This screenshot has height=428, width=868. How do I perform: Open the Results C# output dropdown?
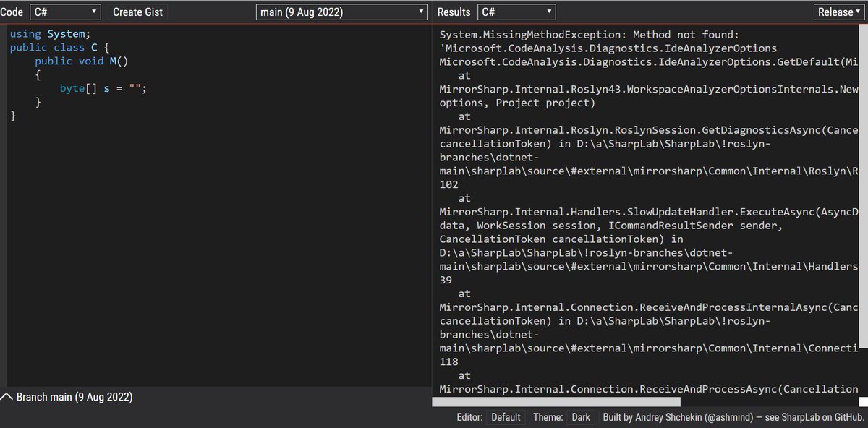coord(516,12)
